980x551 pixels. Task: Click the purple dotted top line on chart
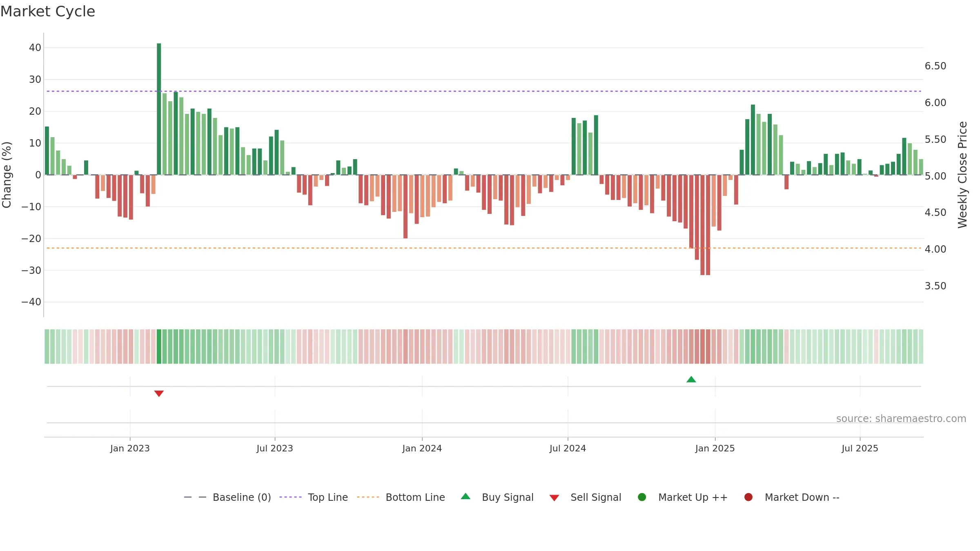484,91
